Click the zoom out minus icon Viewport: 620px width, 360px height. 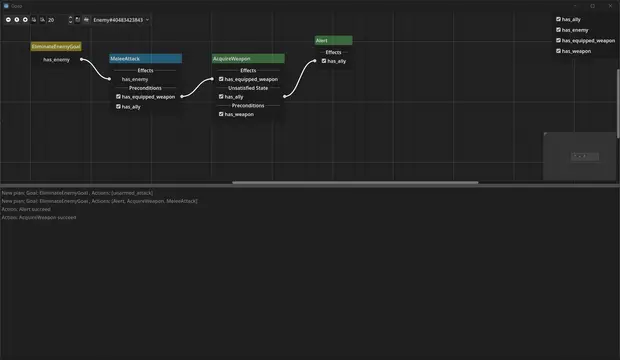8,19
